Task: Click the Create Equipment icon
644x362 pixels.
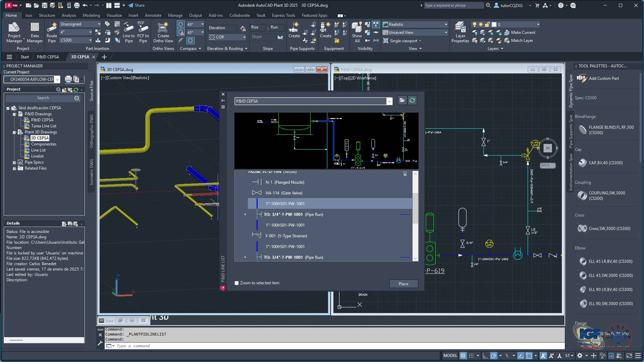Action: (325, 30)
